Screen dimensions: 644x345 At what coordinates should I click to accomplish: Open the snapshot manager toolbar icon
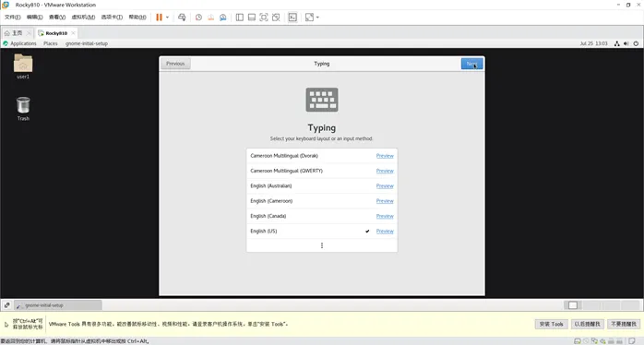point(223,18)
